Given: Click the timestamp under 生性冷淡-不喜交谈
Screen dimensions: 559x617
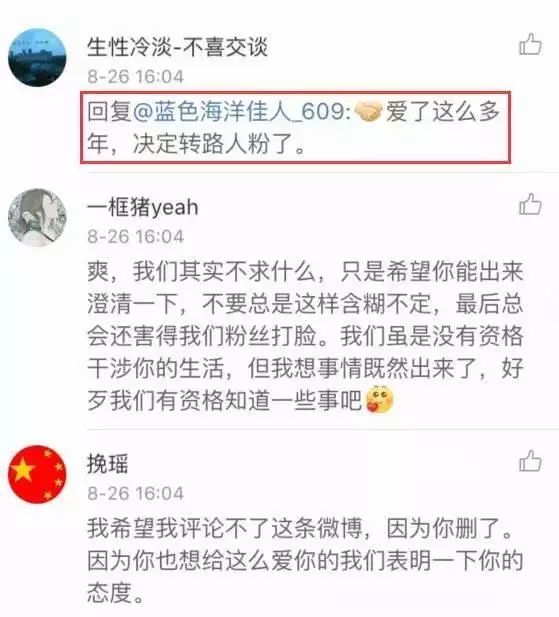Looking at the screenshot, I should tap(135, 76).
